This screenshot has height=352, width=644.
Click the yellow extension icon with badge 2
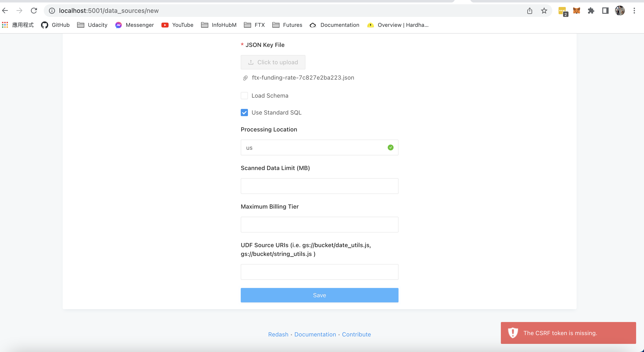point(562,11)
